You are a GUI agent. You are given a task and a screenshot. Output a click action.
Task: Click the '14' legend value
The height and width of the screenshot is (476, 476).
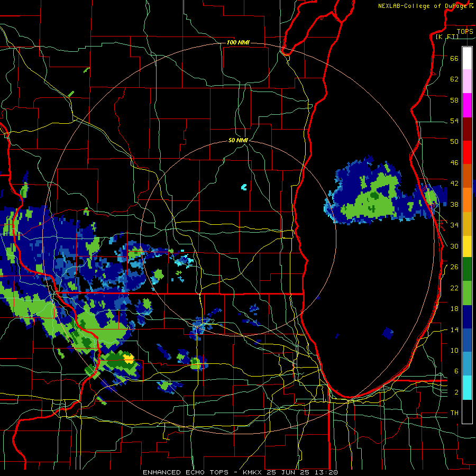pos(454,329)
